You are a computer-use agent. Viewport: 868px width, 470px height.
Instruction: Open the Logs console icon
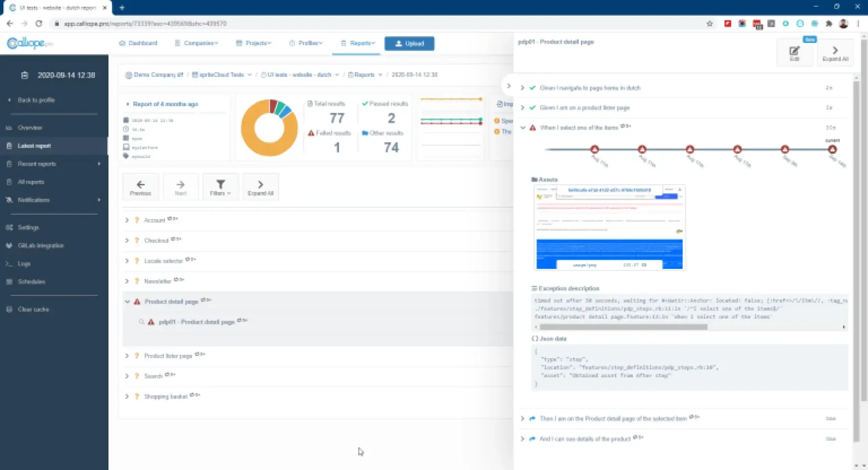click(9, 264)
